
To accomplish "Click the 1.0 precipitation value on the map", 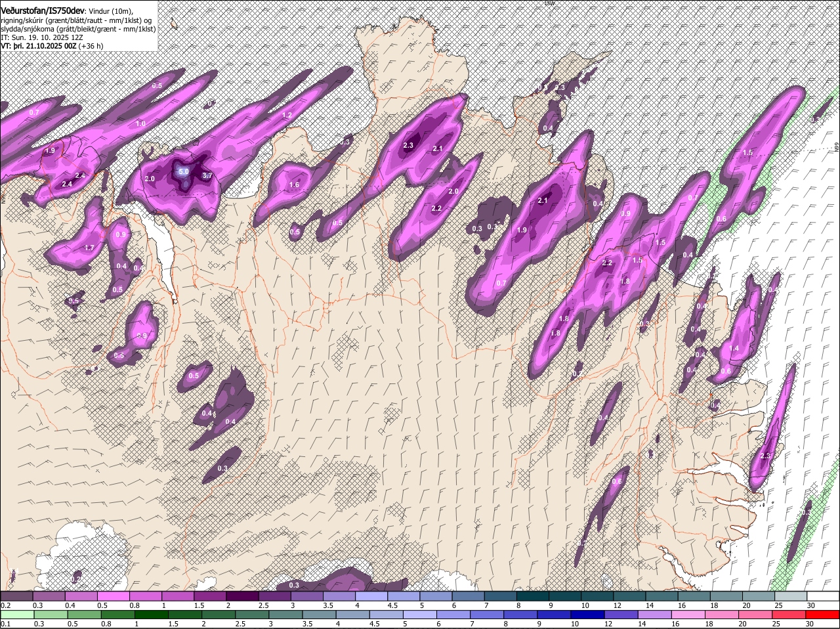I will tap(140, 123).
